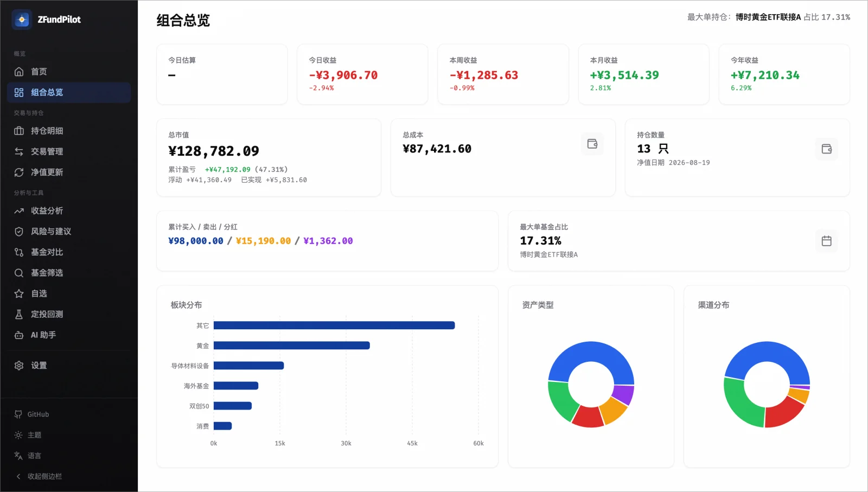
Task: Click the 基金对比 compare icon
Action: 19,252
